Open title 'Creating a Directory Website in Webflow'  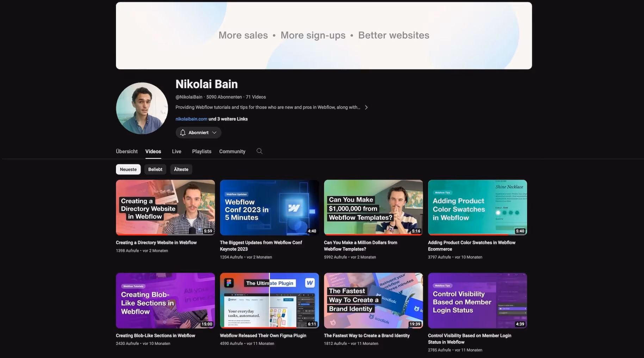pyautogui.click(x=156, y=243)
